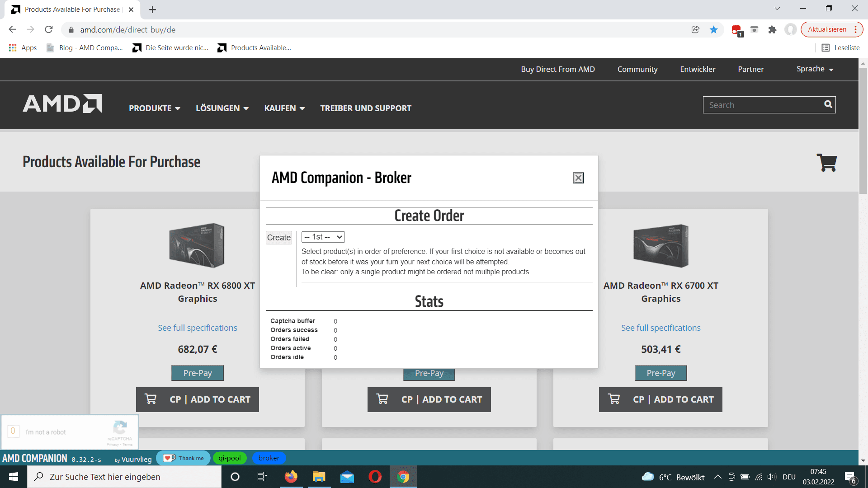
Task: Click the search magnifier icon
Action: [x=828, y=104]
